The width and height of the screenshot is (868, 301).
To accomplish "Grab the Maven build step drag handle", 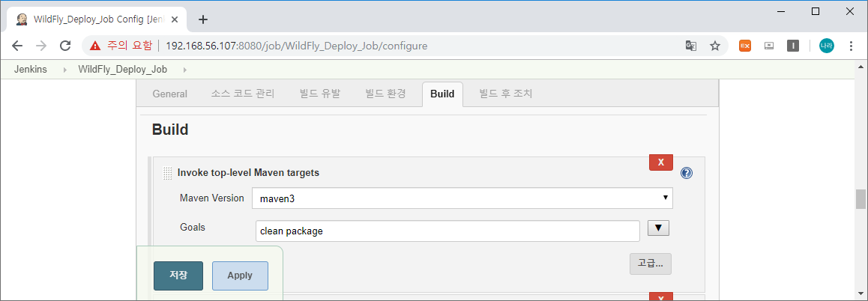I will click(x=168, y=173).
